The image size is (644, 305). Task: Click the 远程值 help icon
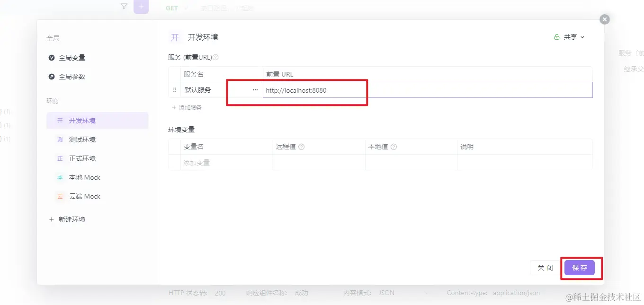tap(302, 147)
